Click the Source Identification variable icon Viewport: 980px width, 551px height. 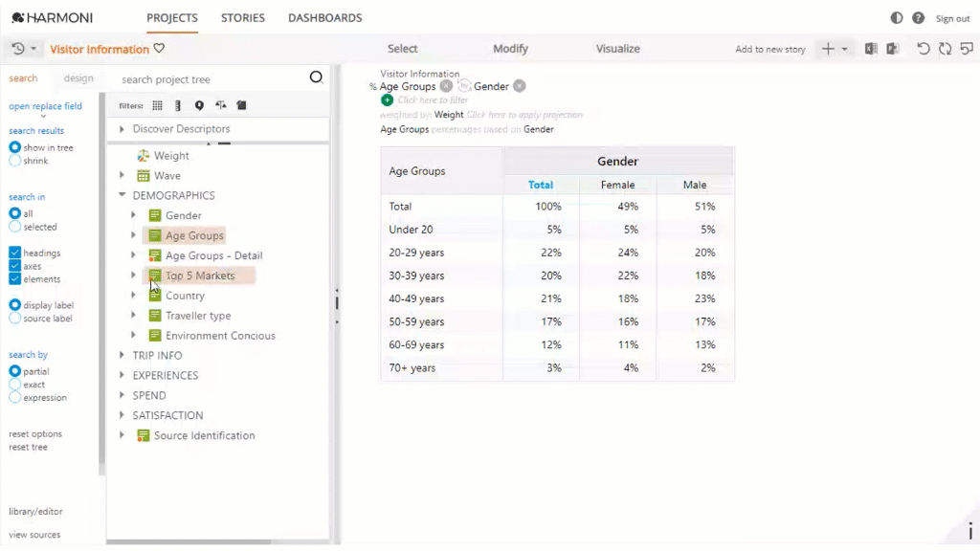[x=144, y=435]
